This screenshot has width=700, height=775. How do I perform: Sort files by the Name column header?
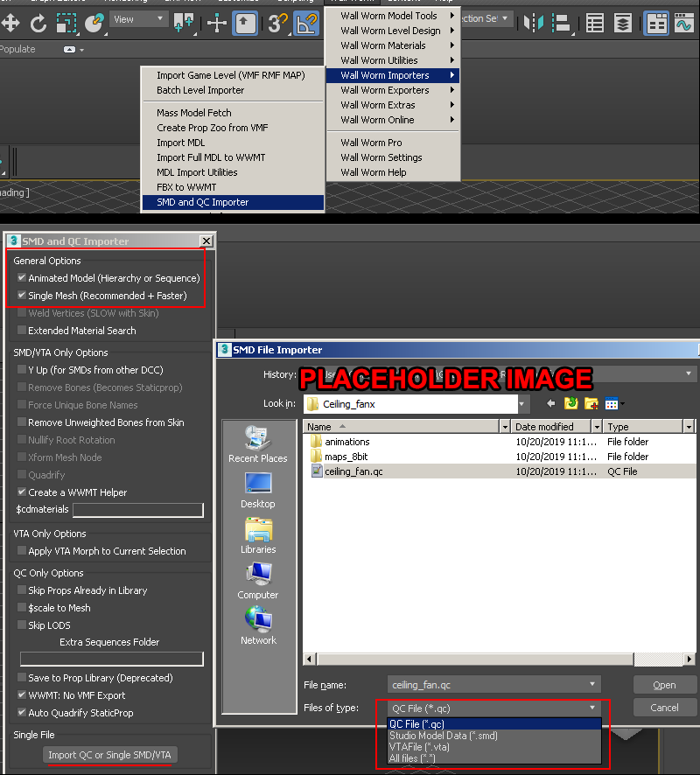[402, 427]
